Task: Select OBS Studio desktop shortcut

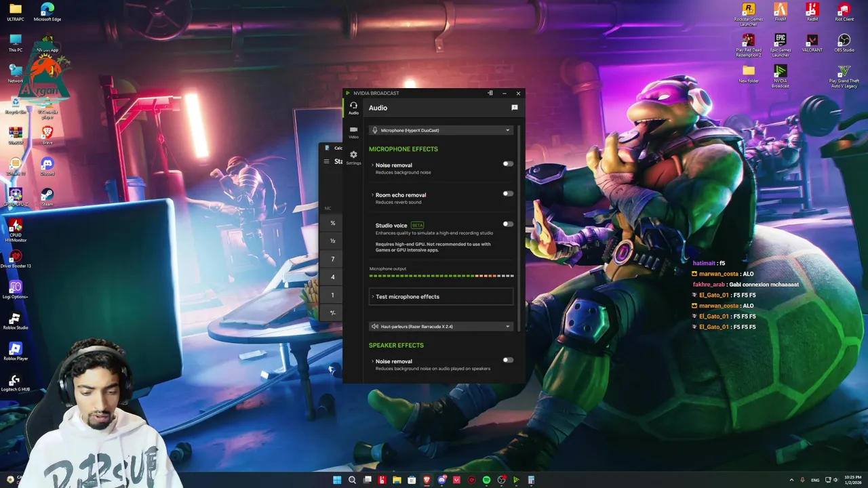Action: 844,43
